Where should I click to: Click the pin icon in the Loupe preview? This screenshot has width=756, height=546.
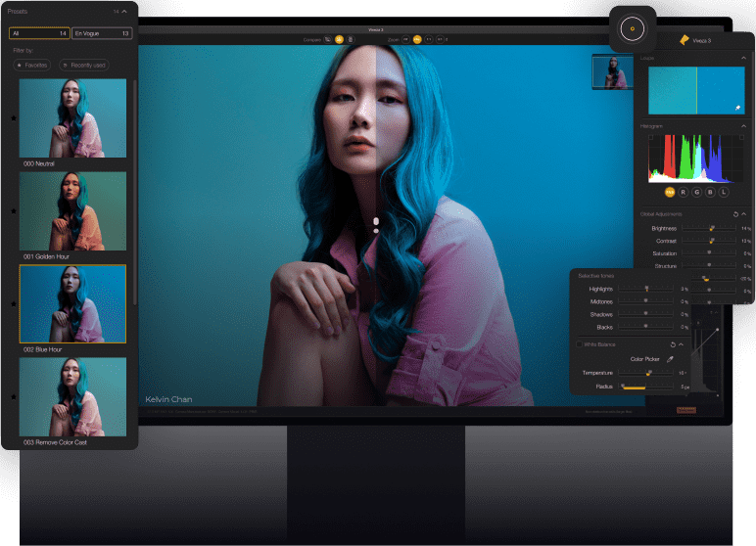point(737,107)
